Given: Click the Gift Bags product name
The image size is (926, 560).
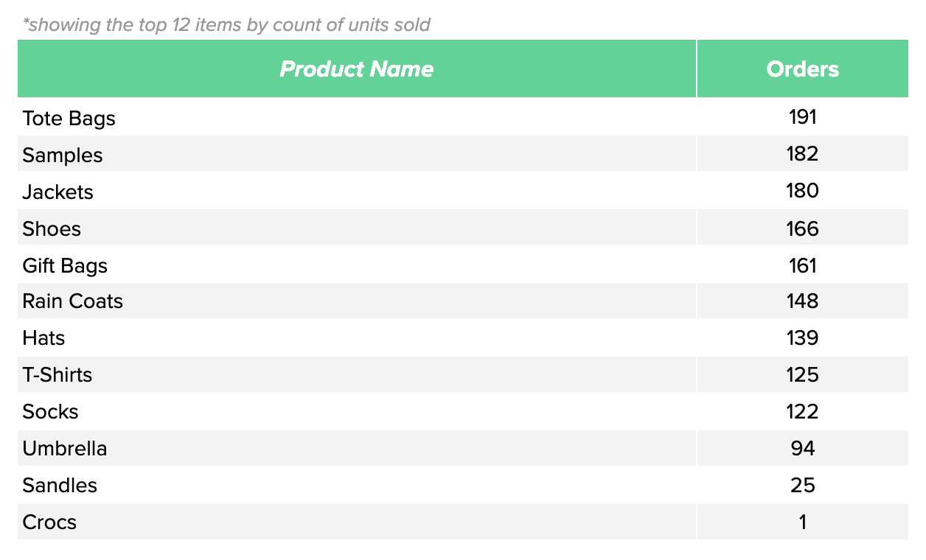Looking at the screenshot, I should pos(65,265).
